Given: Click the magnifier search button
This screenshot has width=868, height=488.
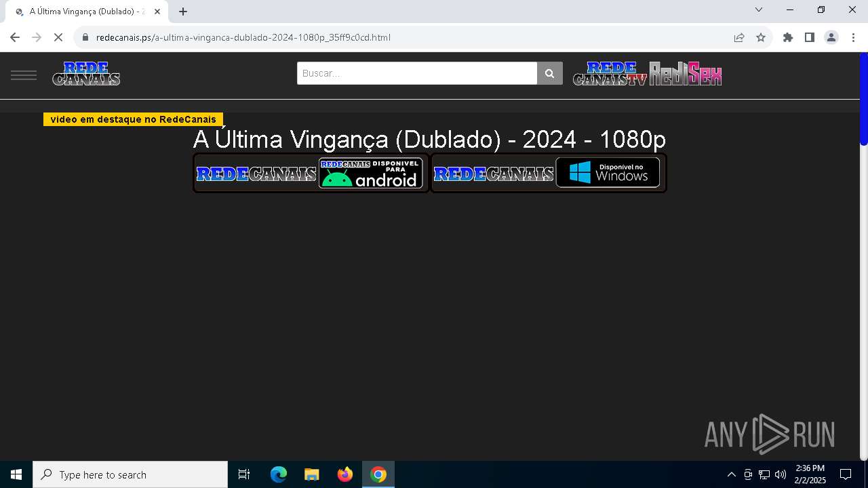Looking at the screenshot, I should [x=550, y=73].
